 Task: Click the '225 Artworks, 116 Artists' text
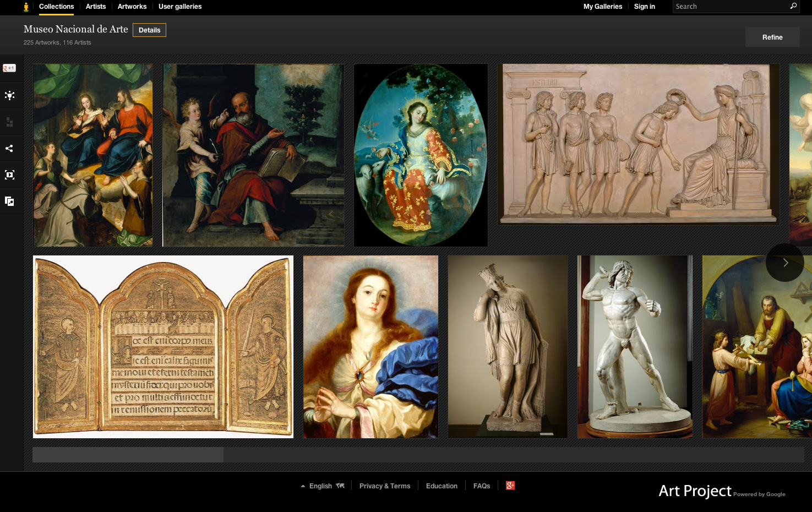(57, 42)
